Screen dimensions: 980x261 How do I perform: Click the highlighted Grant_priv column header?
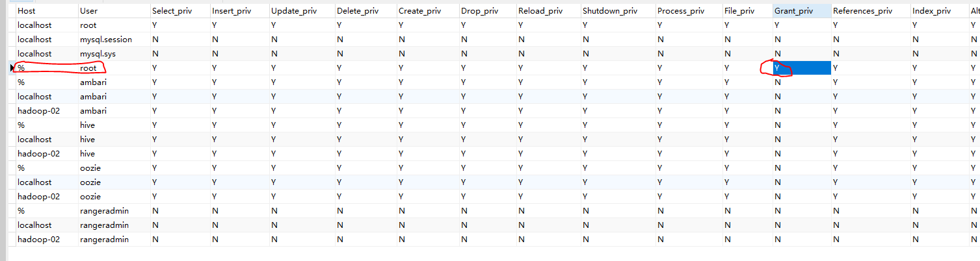tap(801, 11)
